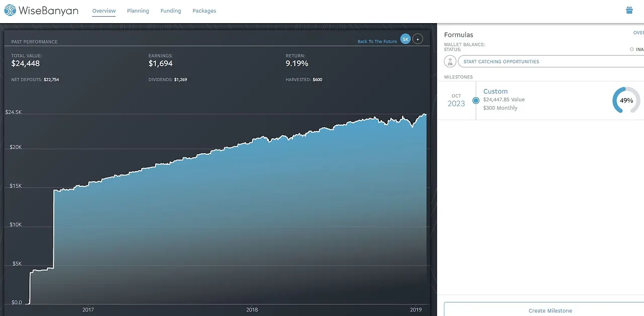Screen dimensions: 644x316
Task: Toggle the inactive status radio indicator
Action: tap(631, 49)
